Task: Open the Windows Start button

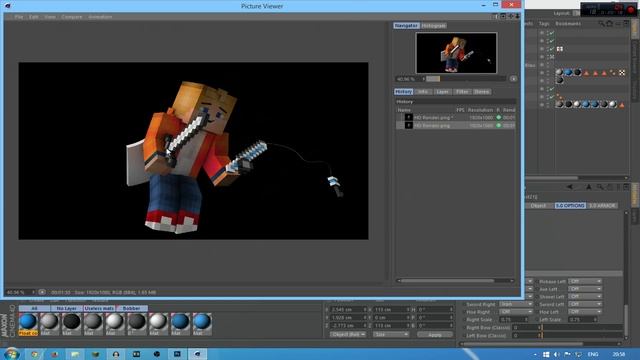Action: tap(11, 353)
